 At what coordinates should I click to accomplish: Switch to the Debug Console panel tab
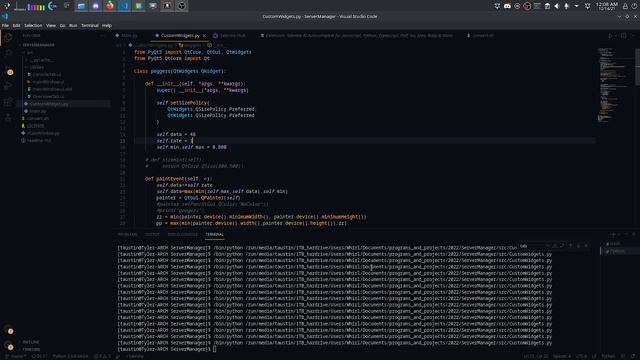click(182, 234)
